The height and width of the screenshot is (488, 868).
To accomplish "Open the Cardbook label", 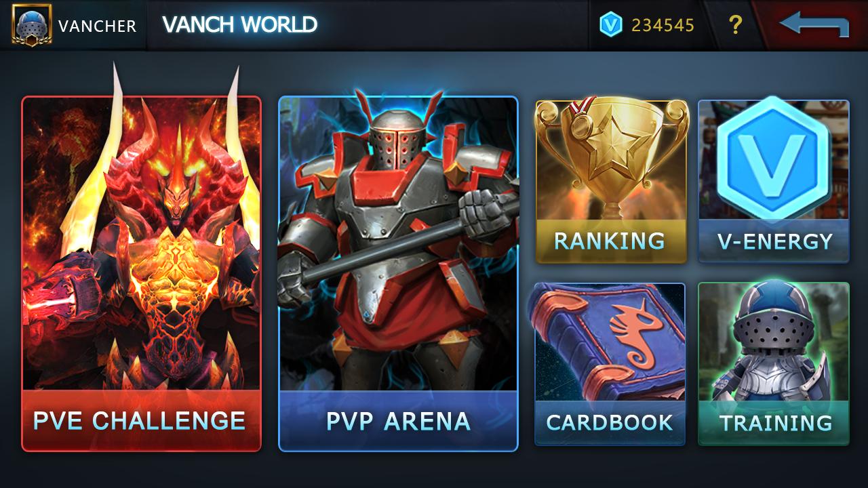I will click(610, 422).
